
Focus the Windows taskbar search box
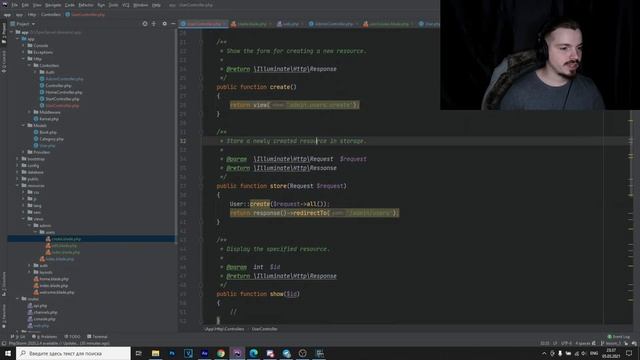coord(73,353)
